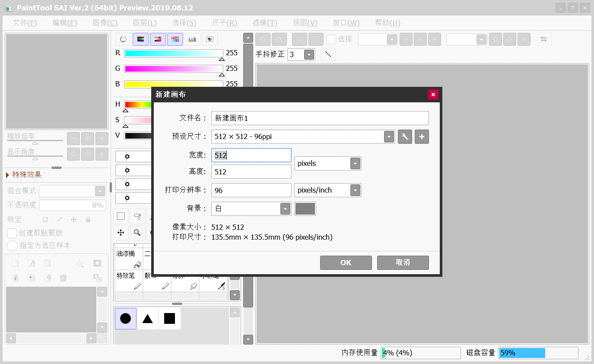Open the pixels unit dropdown
This screenshot has width=594, height=364.
coord(355,164)
